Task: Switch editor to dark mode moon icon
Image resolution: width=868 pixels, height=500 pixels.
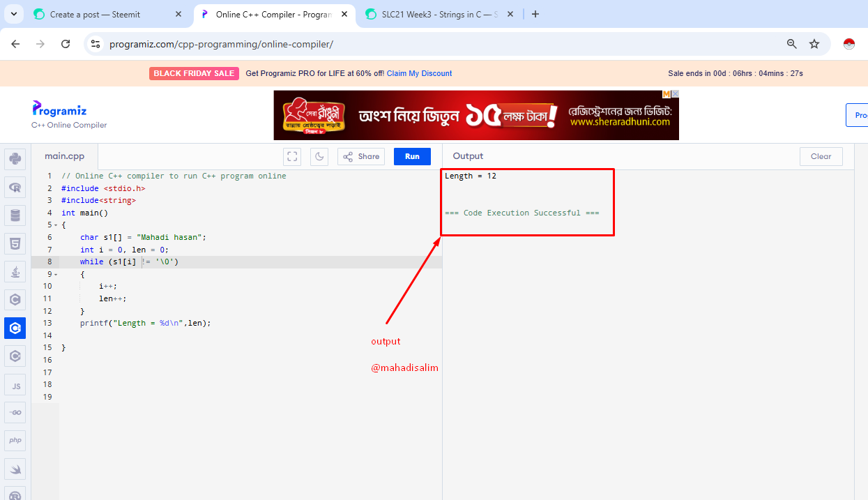Action: click(x=319, y=156)
